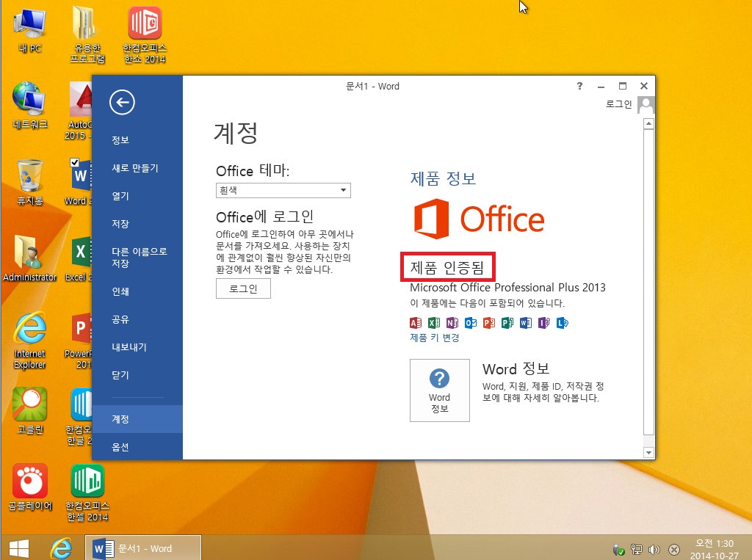Launch Internet Explorer from the taskbar
Screen dimensions: 752x560
point(62,548)
